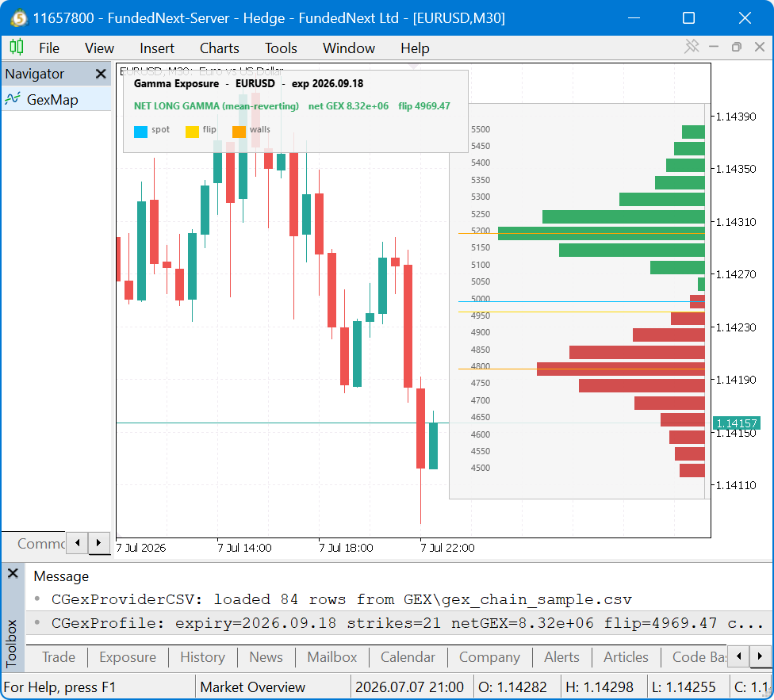Close the inner chart window

click(x=760, y=47)
